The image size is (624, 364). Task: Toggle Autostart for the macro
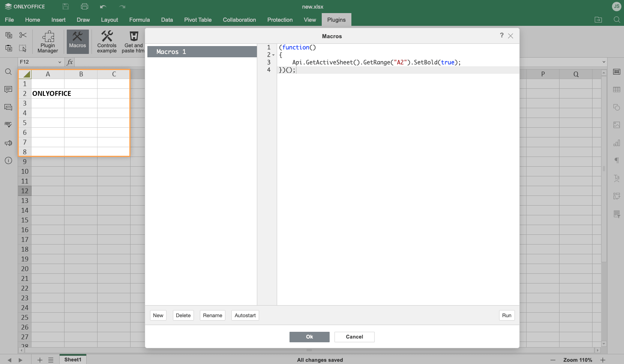245,315
